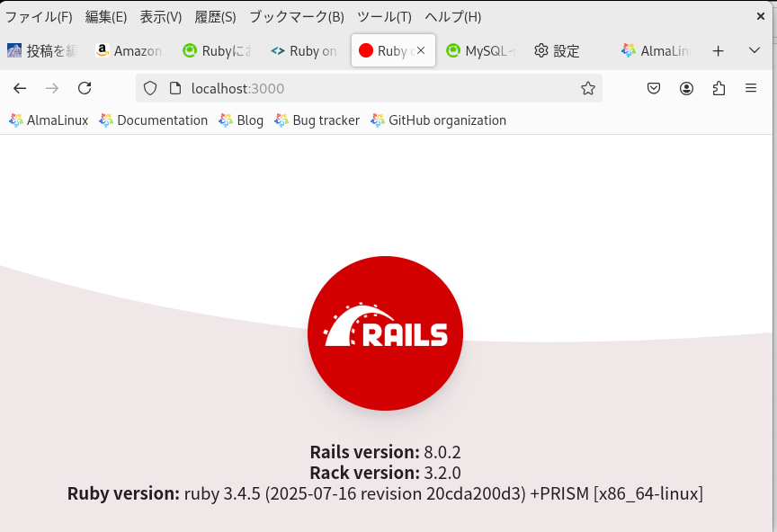View site information page icon
The width and height of the screenshot is (777, 532).
[x=175, y=89]
